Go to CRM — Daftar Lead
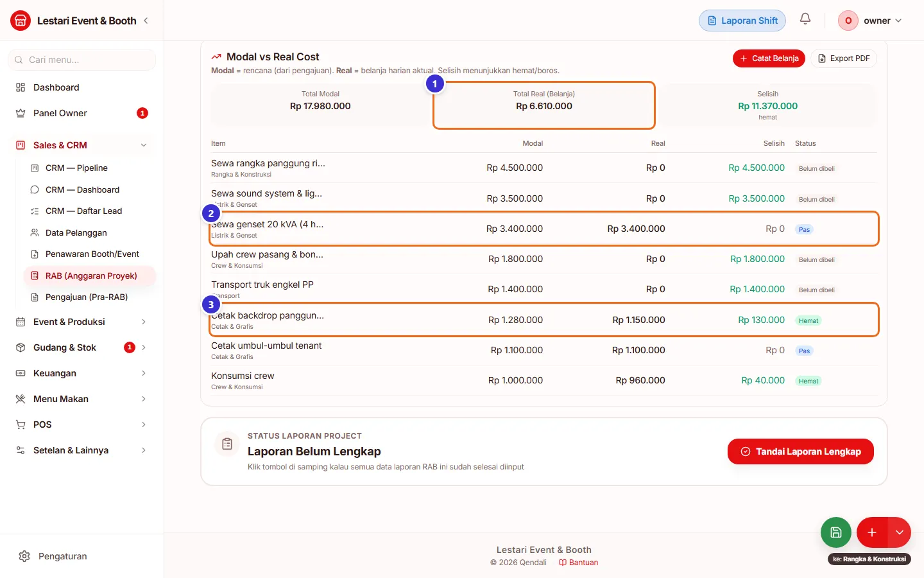Image resolution: width=924 pixels, height=578 pixels. pos(90,211)
